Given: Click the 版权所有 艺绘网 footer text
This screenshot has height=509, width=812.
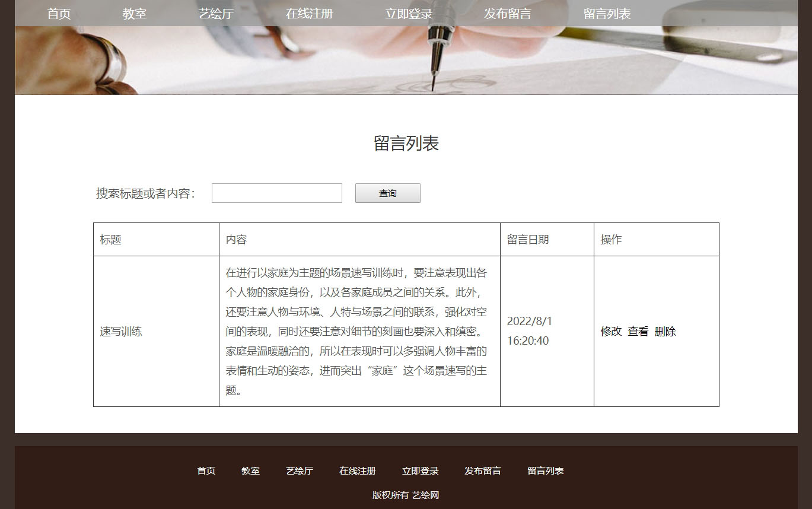Looking at the screenshot, I should (x=406, y=495).
